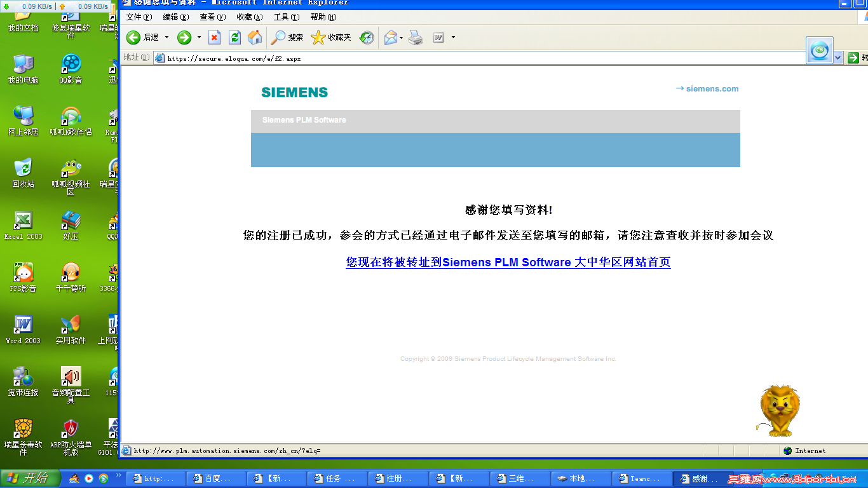Image resolution: width=868 pixels, height=488 pixels.
Task: Expand the Forward button history dropdown
Action: [x=199, y=37]
